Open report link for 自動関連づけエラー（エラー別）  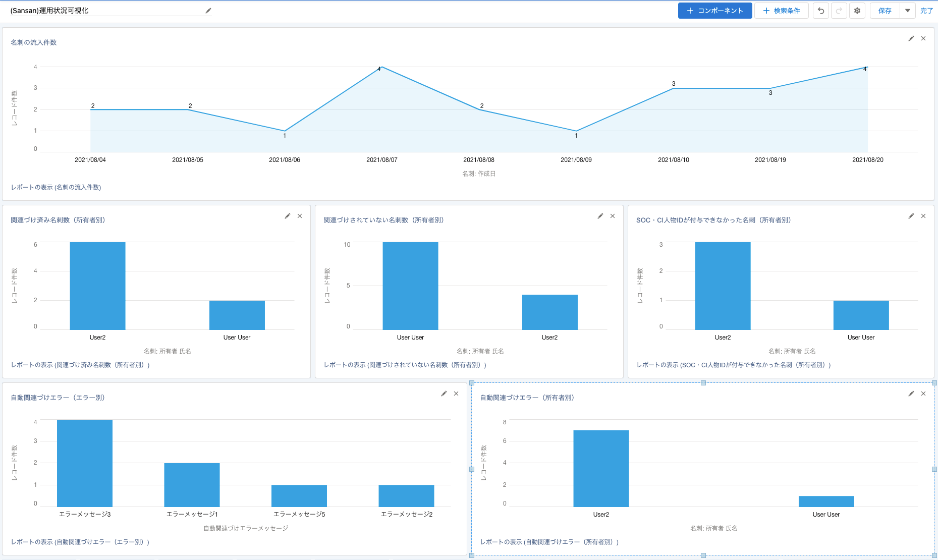(x=80, y=542)
